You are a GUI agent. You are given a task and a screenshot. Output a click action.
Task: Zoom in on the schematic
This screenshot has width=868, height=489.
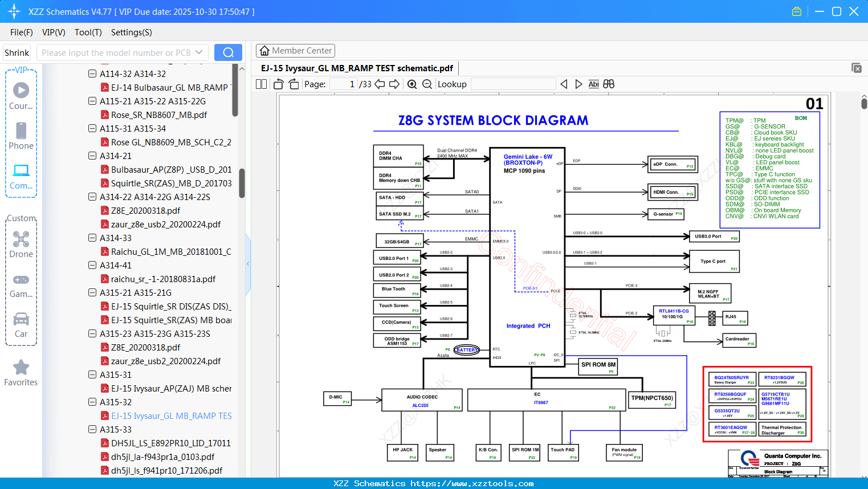tap(412, 84)
